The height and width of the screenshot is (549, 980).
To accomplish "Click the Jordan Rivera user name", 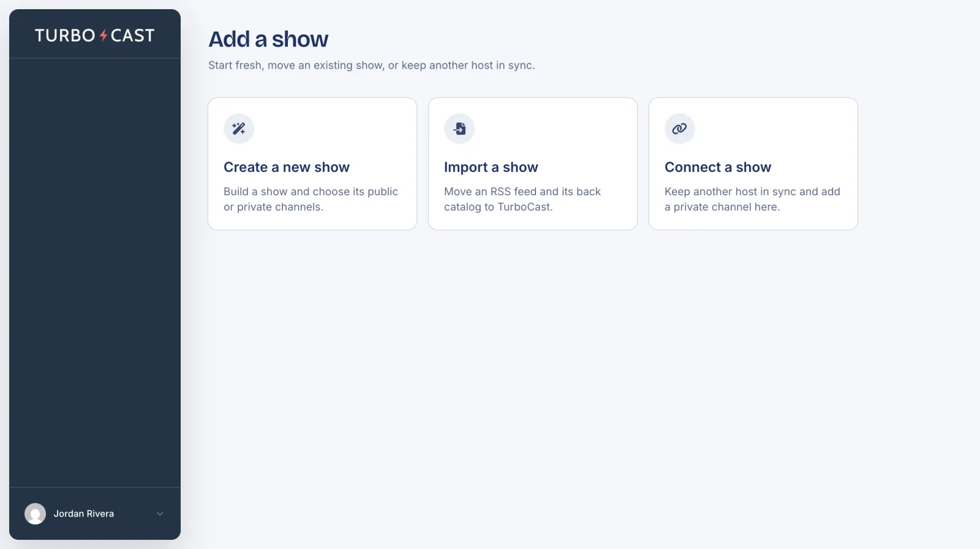I will 84,514.
